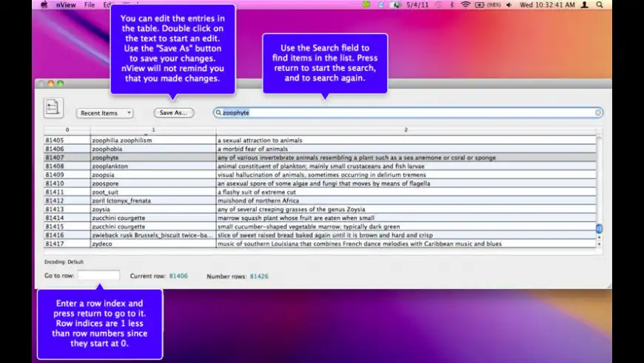Screen dimensions: 644x363
Task: Click the search field containing zoophyte
Action: pos(408,113)
